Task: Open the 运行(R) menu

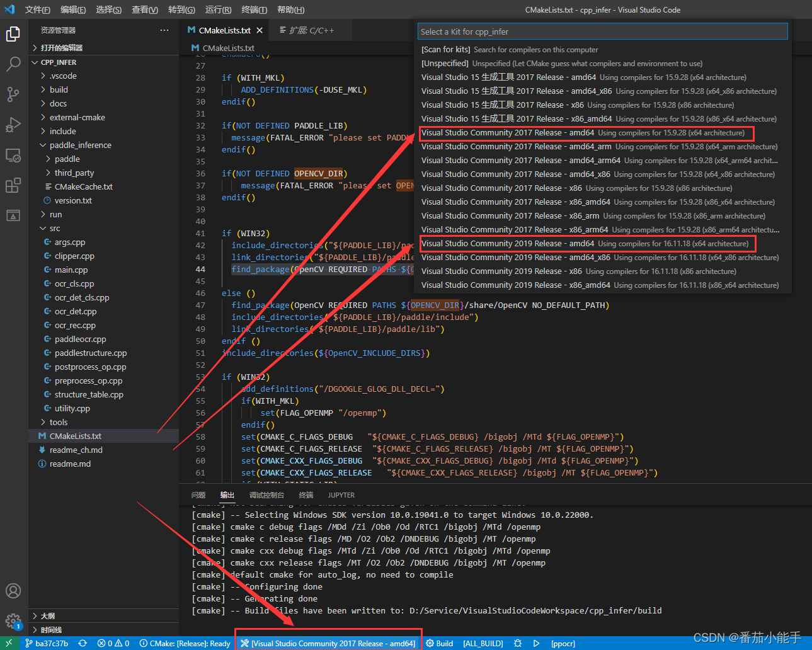Action: point(218,9)
